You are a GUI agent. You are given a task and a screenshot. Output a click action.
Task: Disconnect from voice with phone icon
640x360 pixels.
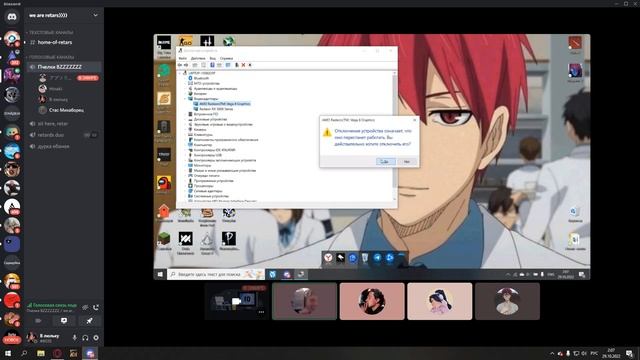point(96,307)
